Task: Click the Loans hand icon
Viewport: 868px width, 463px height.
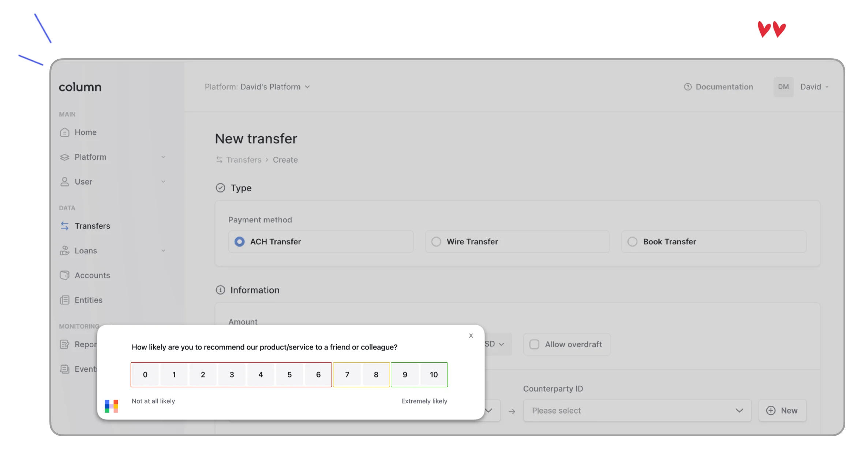Action: tap(64, 251)
